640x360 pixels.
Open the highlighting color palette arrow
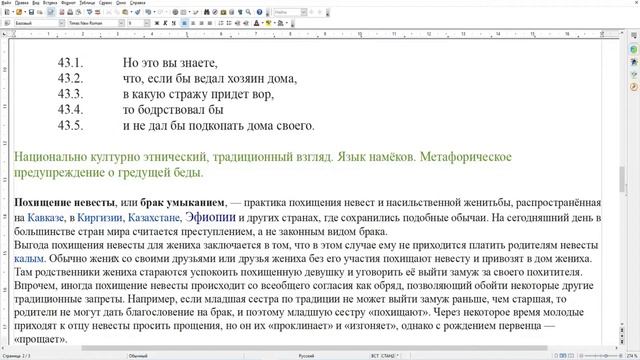click(274, 23)
